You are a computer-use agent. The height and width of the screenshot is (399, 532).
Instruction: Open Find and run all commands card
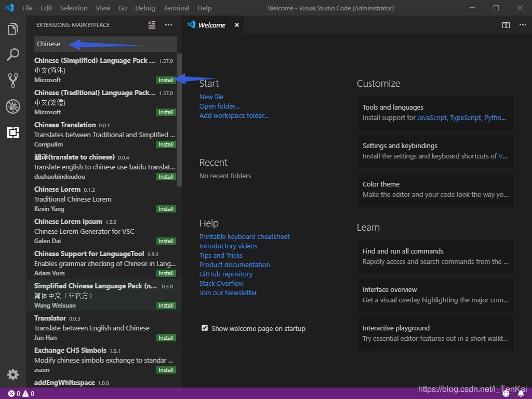[x=435, y=257]
